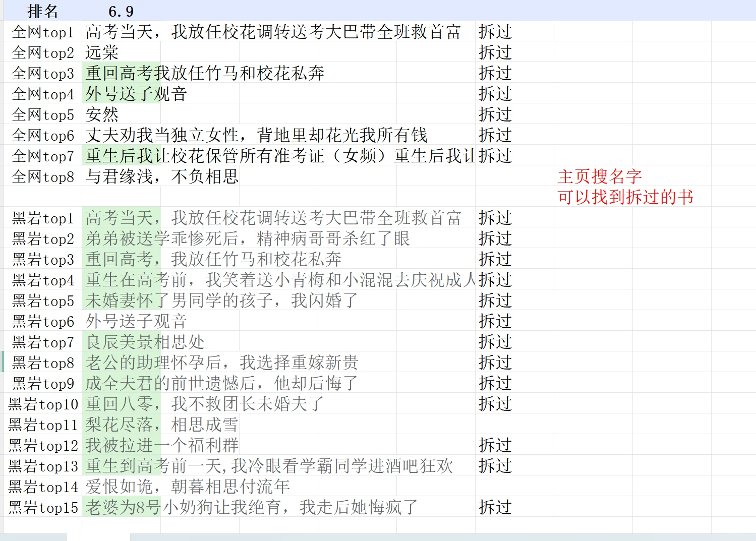Click the row label 黑岩top13
This screenshot has height=541, width=756.
pyautogui.click(x=42, y=466)
